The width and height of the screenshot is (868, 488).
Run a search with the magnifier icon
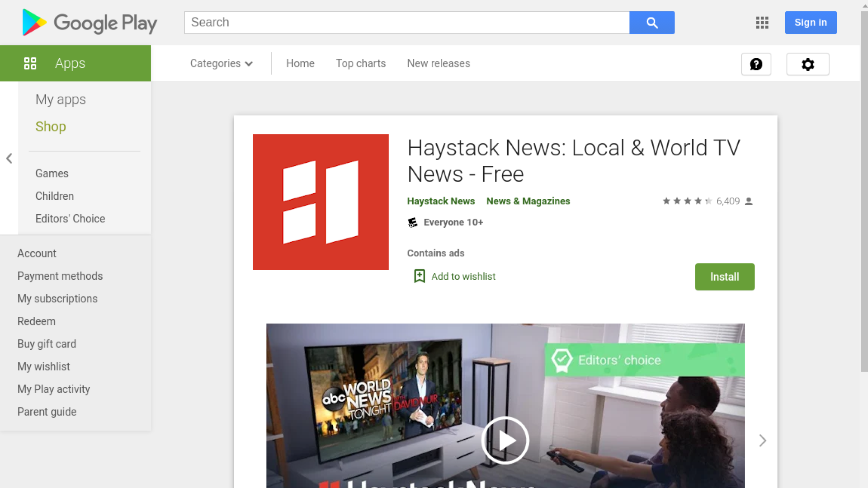[x=651, y=22]
